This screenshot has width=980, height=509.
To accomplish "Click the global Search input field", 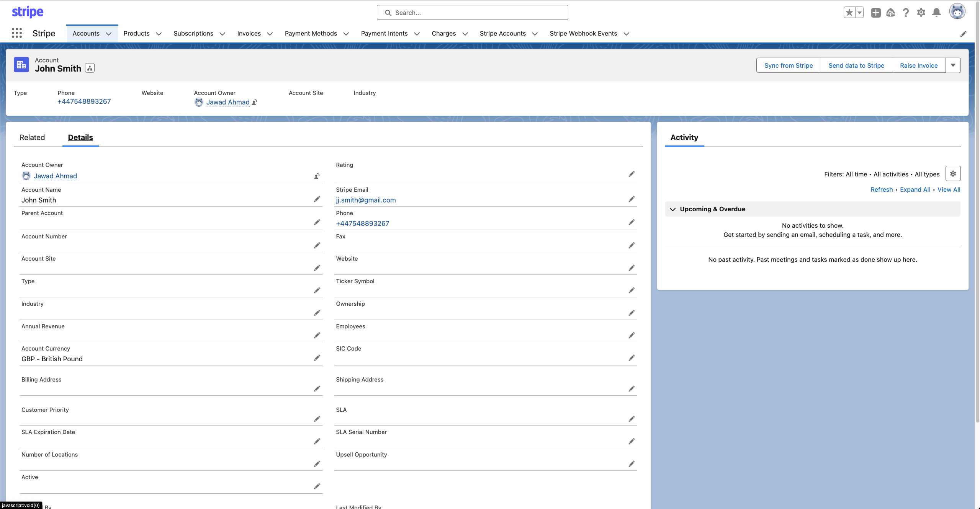I will click(x=472, y=13).
